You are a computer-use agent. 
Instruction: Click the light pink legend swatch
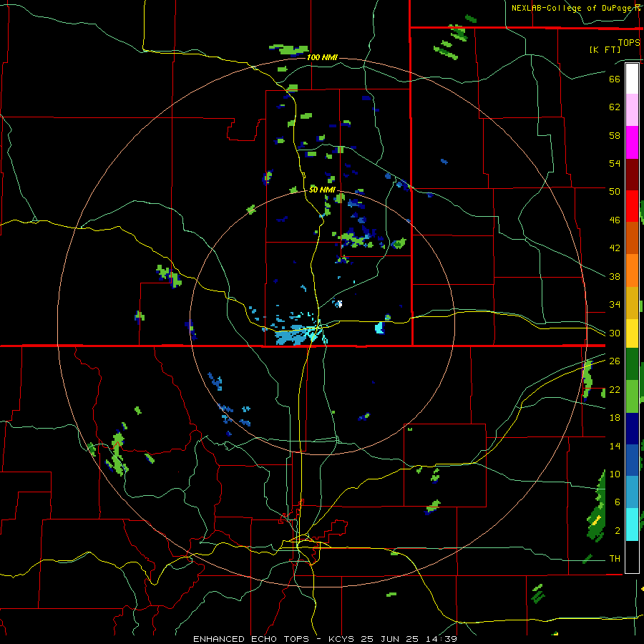632,110
